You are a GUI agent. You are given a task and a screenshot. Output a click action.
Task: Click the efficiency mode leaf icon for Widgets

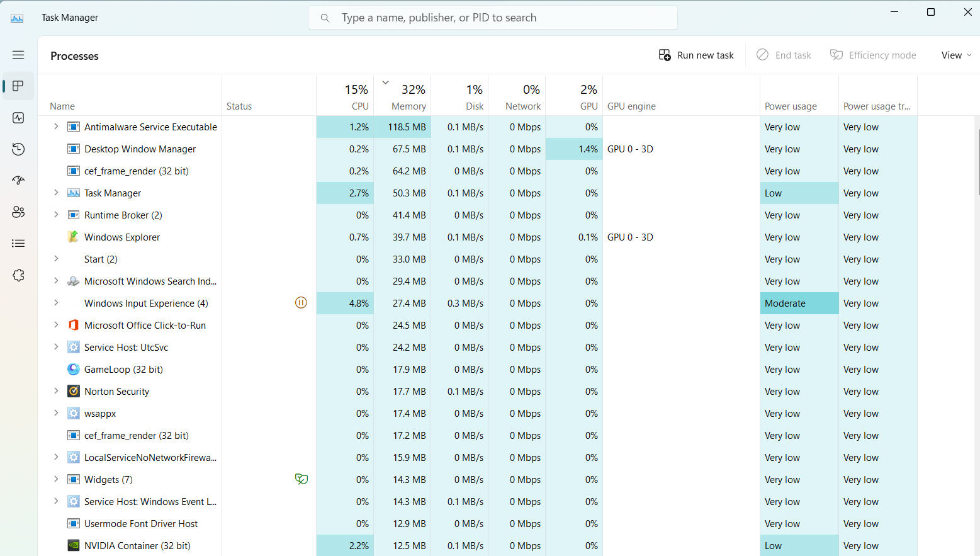(x=301, y=479)
